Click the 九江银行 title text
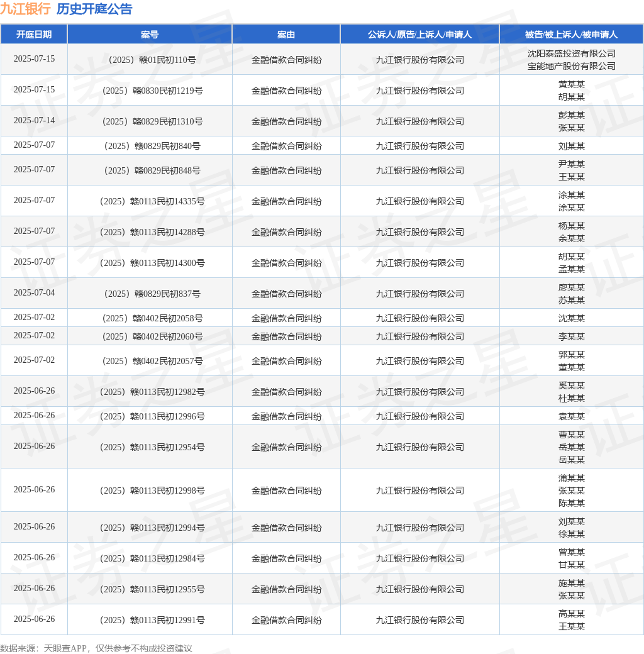 coord(25,9)
